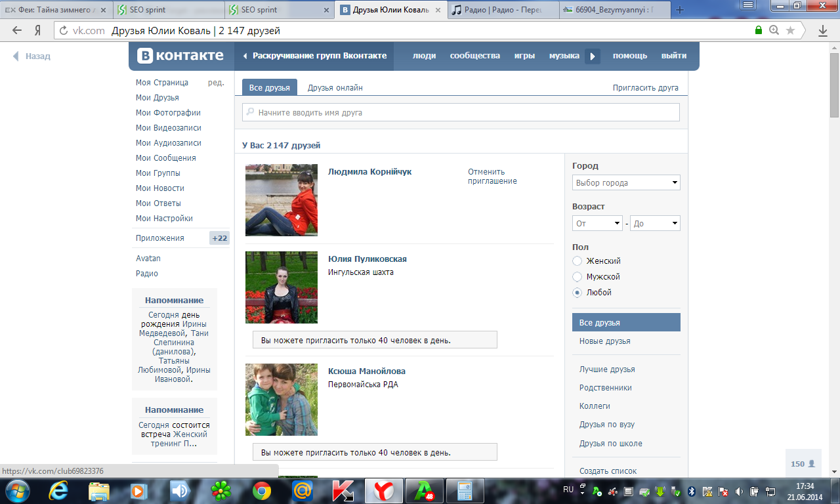
Task: Click the RU language indicator in the tray
Action: point(568,490)
